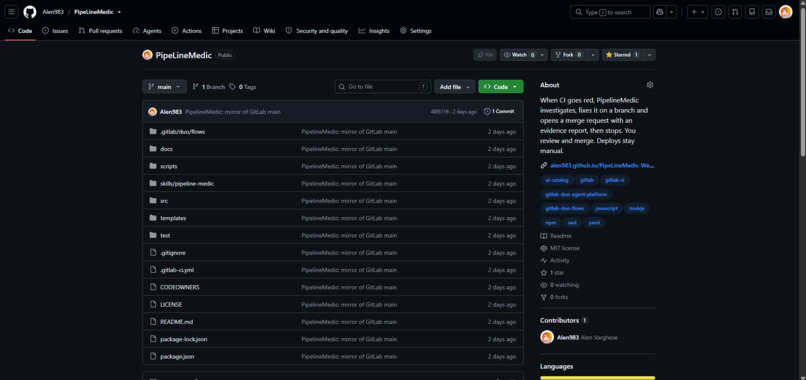
Task: Expand the Starred lists arrow
Action: click(649, 55)
